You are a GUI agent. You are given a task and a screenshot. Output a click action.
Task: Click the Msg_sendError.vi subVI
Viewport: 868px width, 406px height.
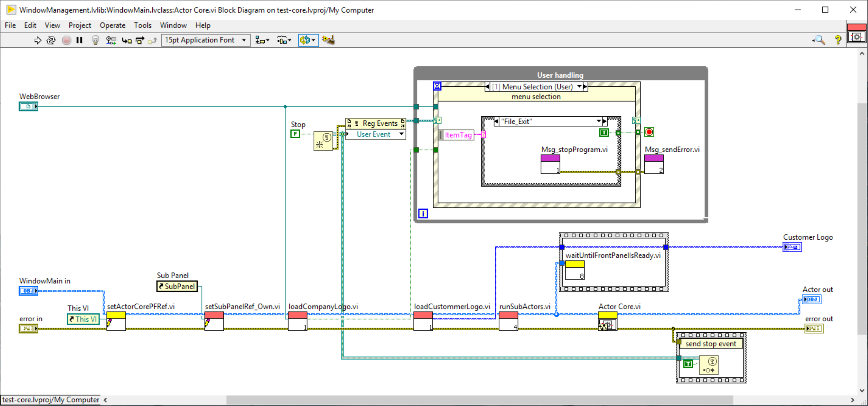654,164
